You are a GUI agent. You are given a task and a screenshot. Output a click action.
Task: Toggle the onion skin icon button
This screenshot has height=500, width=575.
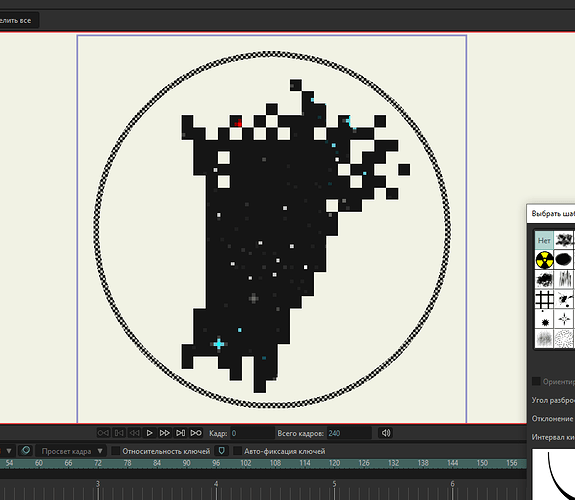point(25,450)
